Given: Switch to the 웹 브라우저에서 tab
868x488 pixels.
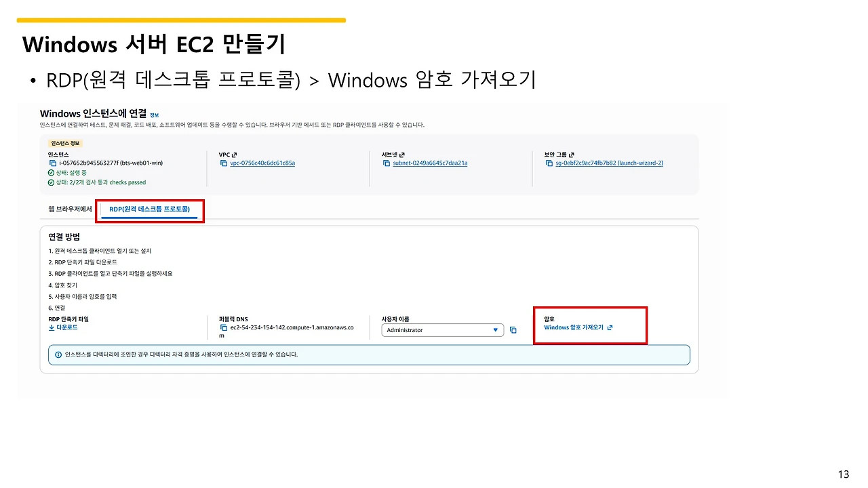Looking at the screenshot, I should point(71,209).
